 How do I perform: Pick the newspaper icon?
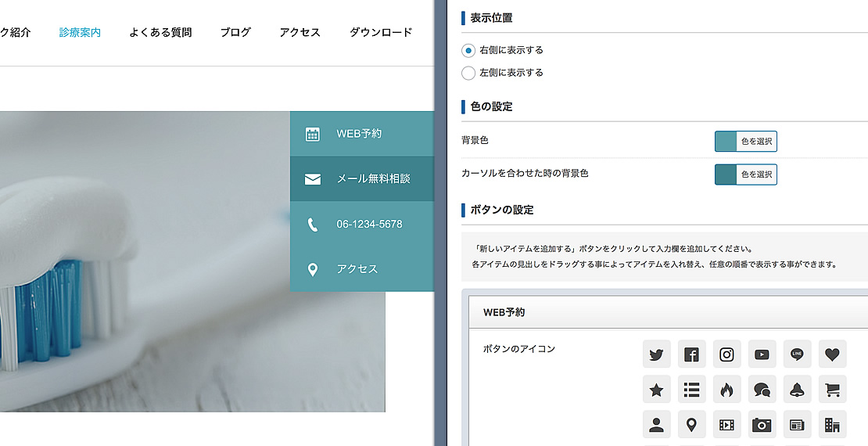click(797, 424)
